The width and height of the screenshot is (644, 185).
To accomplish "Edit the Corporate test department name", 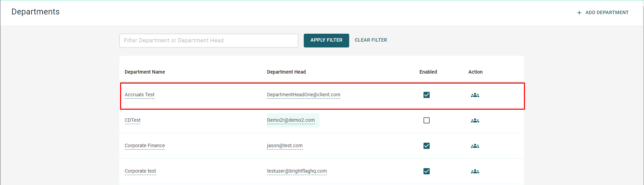I will pos(140,171).
